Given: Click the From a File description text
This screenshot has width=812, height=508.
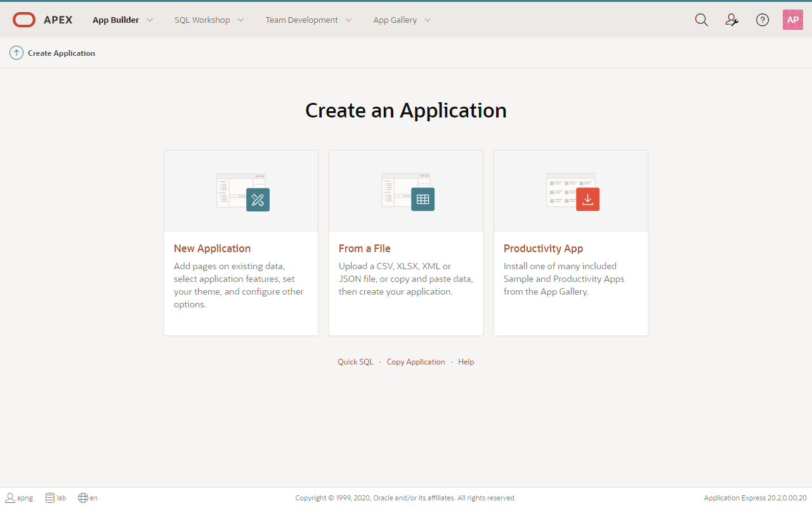Looking at the screenshot, I should [x=406, y=279].
